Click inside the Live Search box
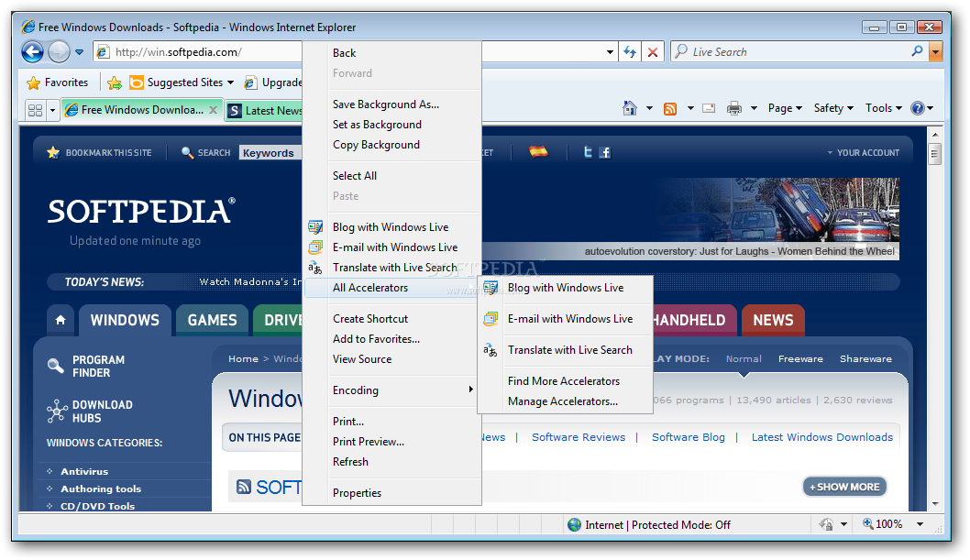The height and width of the screenshot is (560, 970). pyautogui.click(x=792, y=52)
